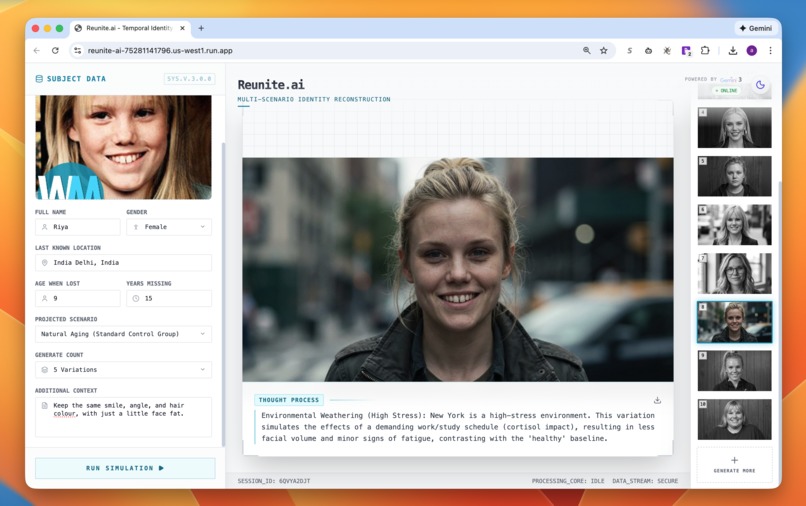
Task: Click the clock icon in Years Missing
Action: (x=136, y=298)
